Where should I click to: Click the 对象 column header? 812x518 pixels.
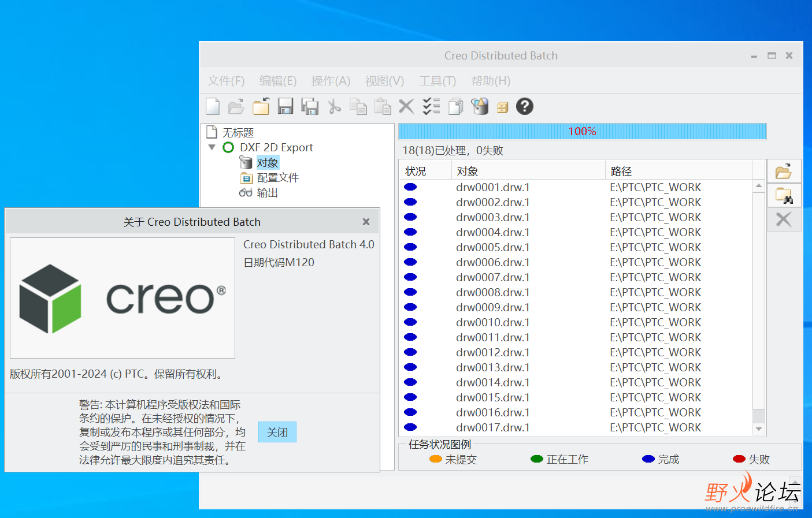point(528,171)
